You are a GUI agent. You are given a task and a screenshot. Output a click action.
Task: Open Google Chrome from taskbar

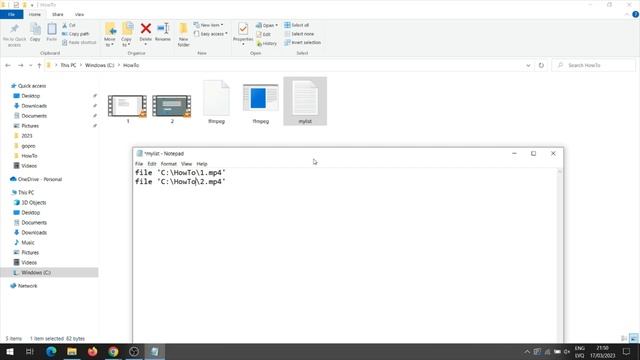click(113, 351)
